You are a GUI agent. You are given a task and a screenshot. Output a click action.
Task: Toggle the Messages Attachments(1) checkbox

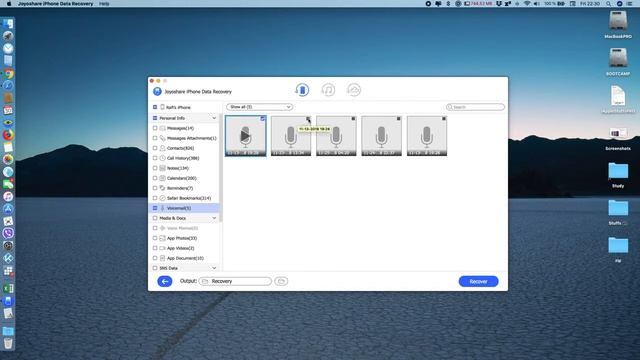[155, 138]
